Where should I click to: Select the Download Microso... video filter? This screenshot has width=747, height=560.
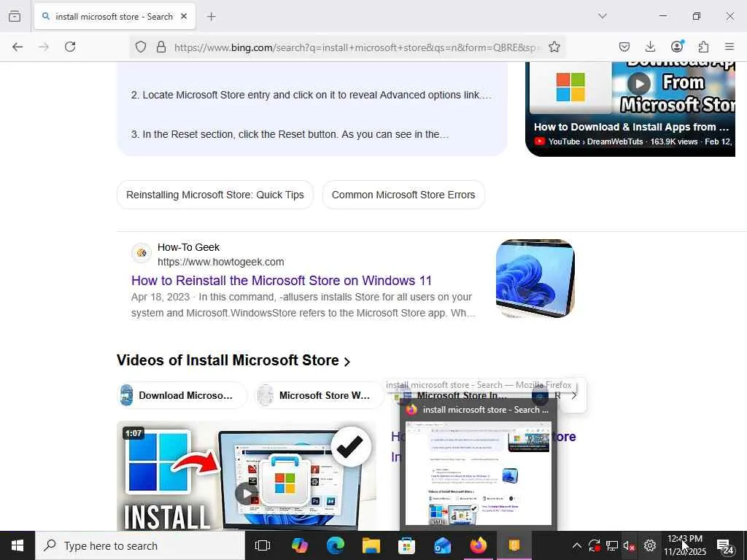182,395
